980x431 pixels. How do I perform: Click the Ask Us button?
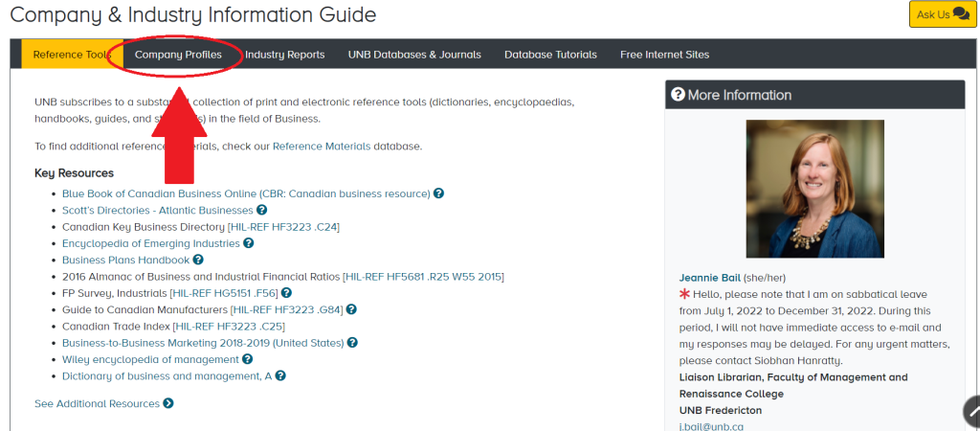pos(943,13)
